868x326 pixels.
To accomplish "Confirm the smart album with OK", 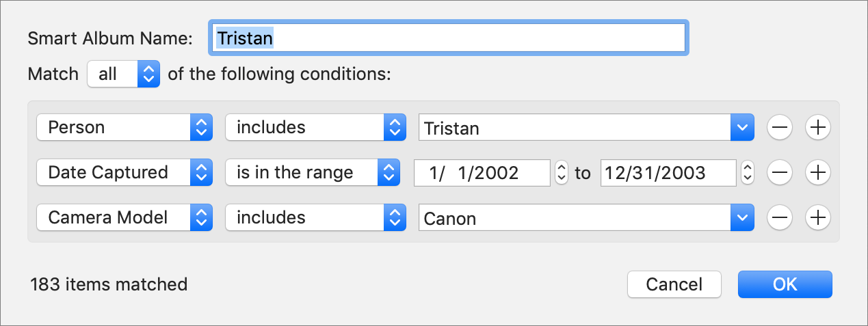I will point(785,284).
